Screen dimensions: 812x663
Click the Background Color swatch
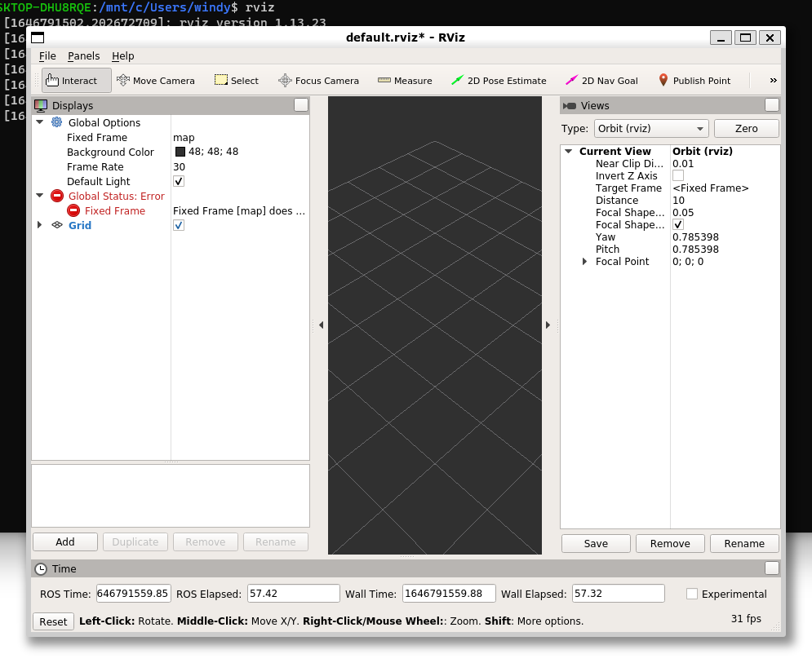[x=180, y=152]
